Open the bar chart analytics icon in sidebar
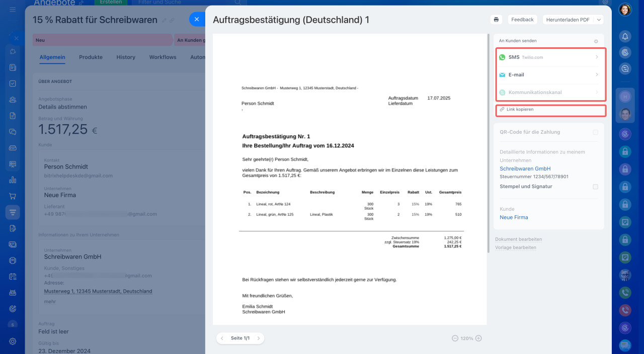 point(13,180)
